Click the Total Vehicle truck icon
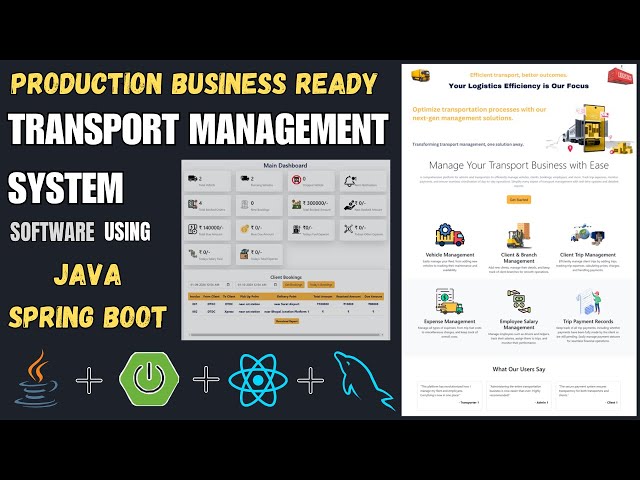 tap(192, 178)
